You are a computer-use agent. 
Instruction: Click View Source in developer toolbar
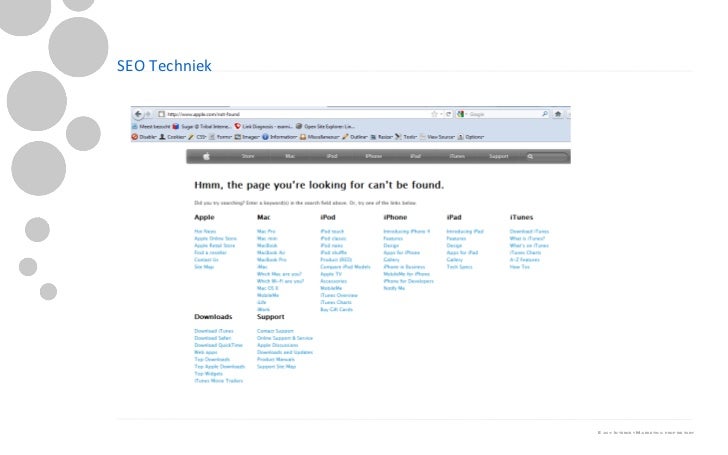[437, 137]
